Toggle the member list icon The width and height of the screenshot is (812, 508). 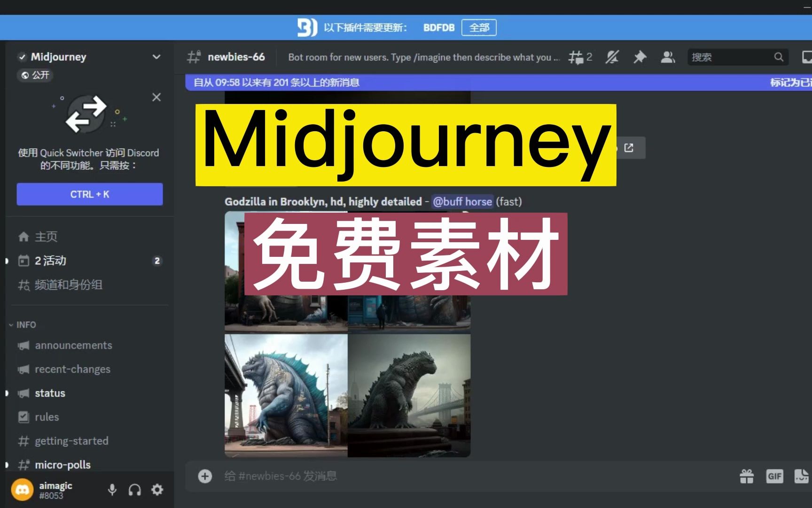point(668,57)
